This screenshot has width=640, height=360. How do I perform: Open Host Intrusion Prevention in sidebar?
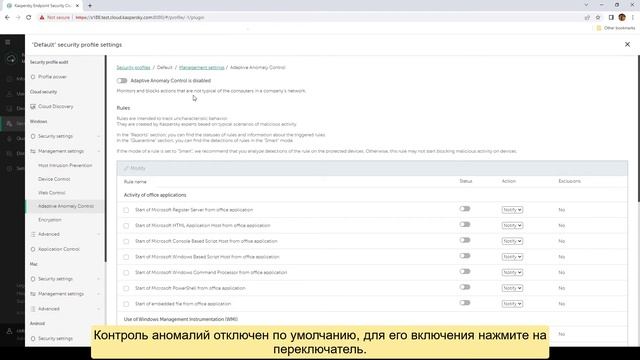point(65,166)
